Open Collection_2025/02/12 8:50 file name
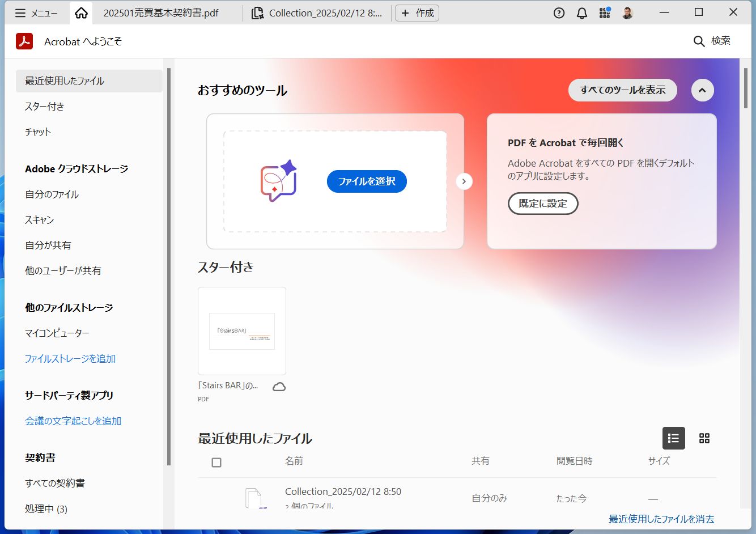This screenshot has height=534, width=756. point(343,491)
